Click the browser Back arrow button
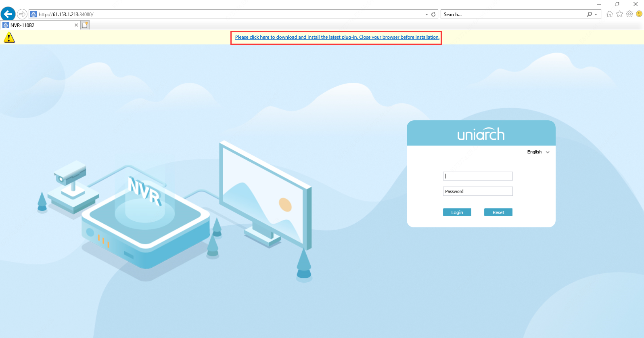 coord(8,14)
